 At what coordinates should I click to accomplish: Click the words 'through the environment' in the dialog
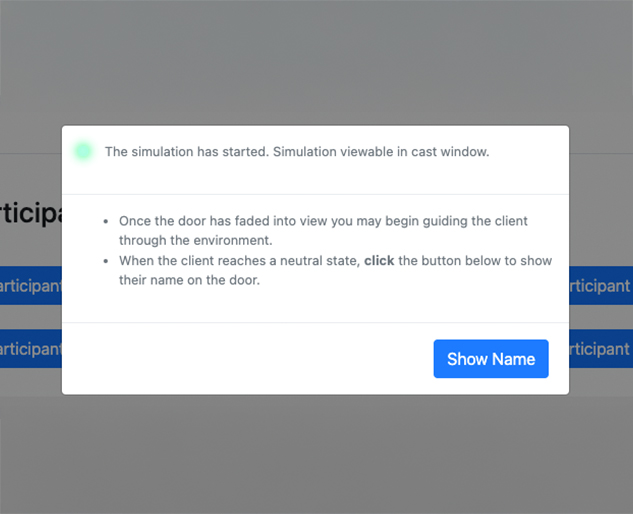pyautogui.click(x=195, y=241)
